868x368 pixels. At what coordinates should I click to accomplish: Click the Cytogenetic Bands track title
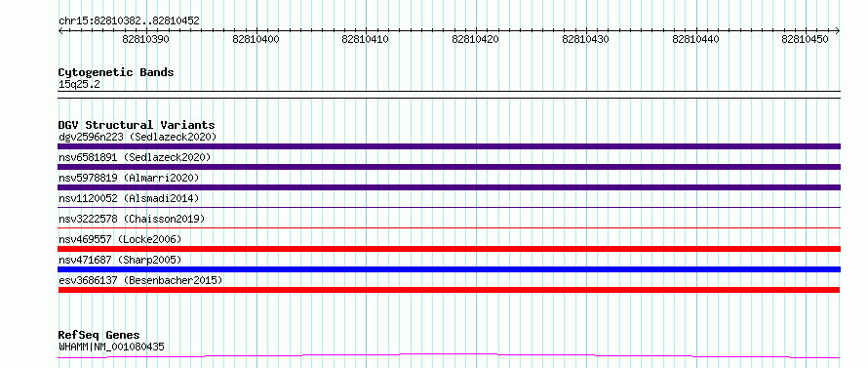pos(116,72)
